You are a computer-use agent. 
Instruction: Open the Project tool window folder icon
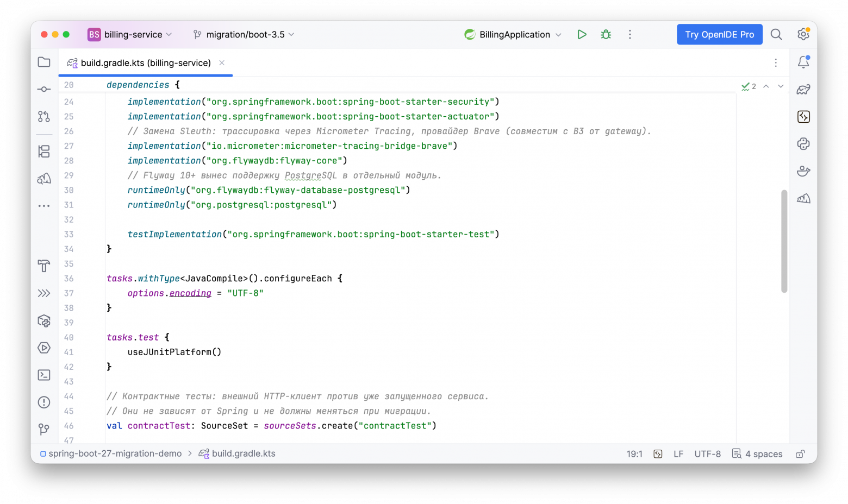[x=44, y=62]
